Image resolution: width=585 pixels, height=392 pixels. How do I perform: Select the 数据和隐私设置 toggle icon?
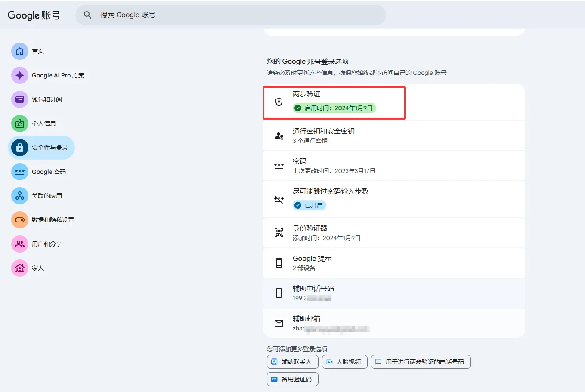(x=20, y=220)
